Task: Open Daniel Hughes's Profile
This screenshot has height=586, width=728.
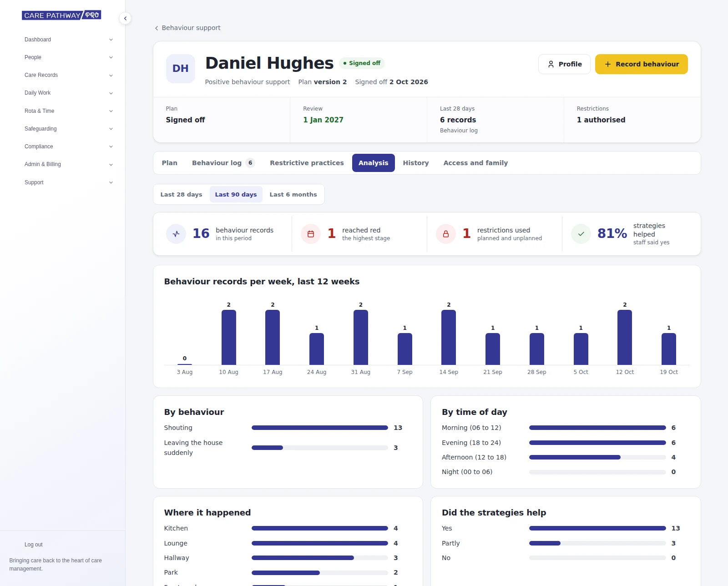Action: click(x=564, y=64)
